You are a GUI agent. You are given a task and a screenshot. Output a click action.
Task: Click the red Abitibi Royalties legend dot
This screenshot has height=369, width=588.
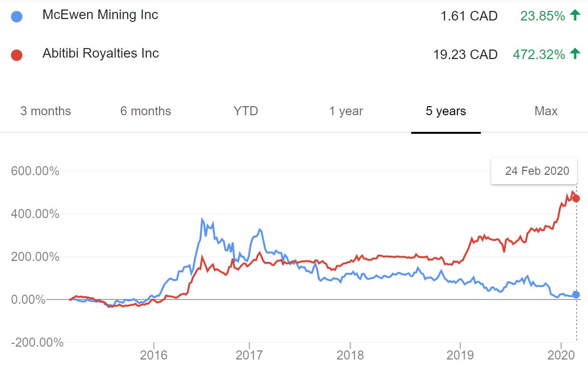(16, 55)
